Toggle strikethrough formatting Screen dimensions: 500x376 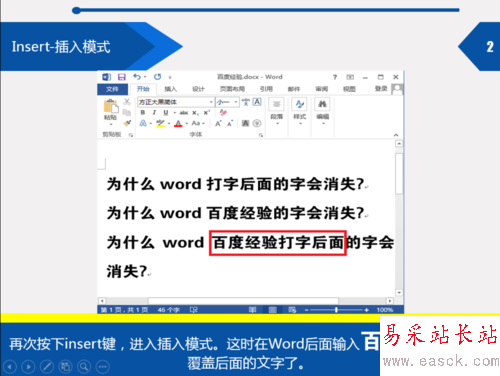click(184, 113)
